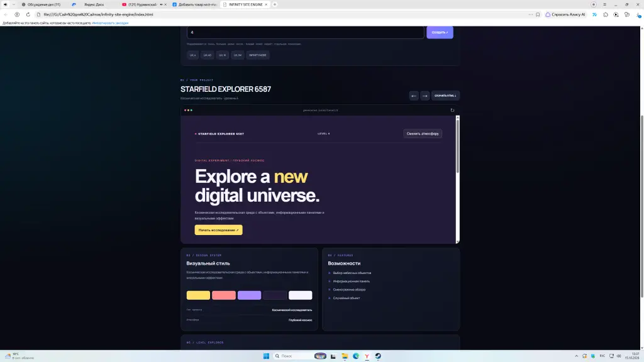Switch to the Яндекс Диск tab

[x=94, y=4]
